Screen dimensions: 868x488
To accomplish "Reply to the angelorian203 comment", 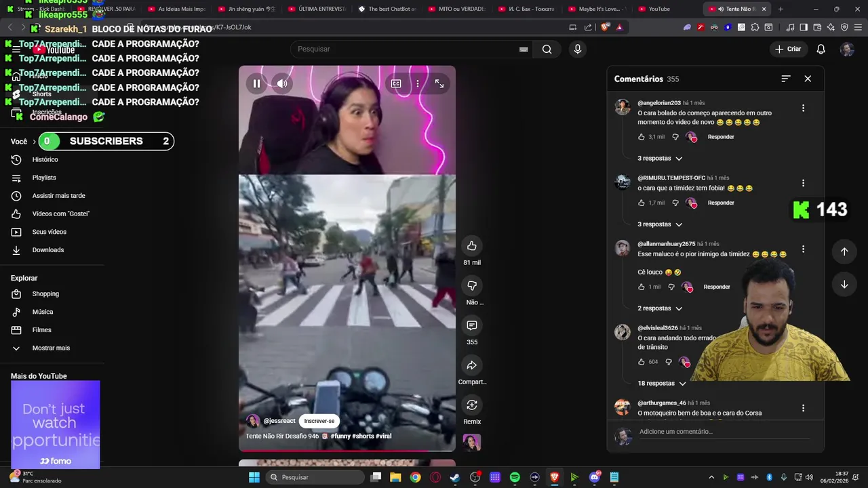I will pyautogui.click(x=721, y=137).
